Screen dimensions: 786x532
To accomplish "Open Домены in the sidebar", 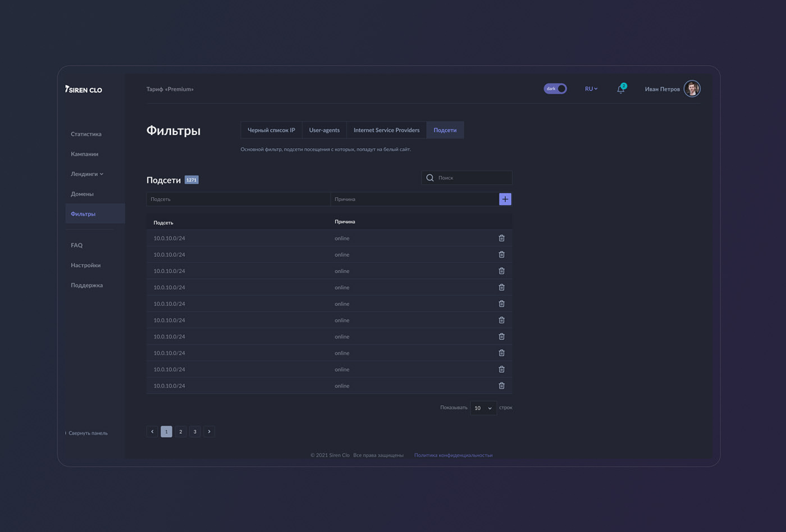I will point(82,194).
